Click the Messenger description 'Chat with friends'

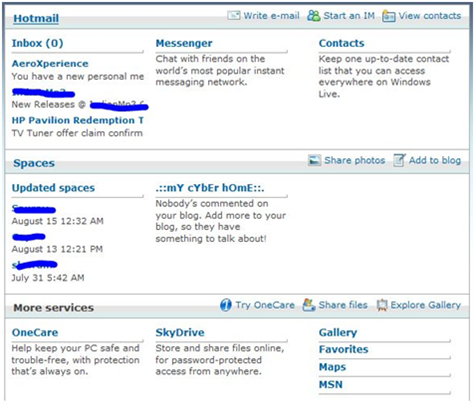(220, 70)
